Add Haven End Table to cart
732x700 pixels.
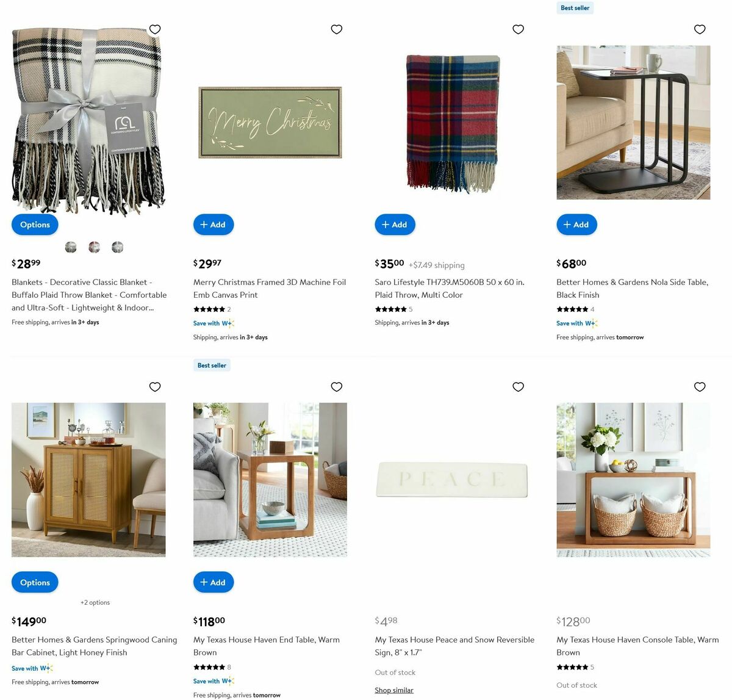[213, 582]
